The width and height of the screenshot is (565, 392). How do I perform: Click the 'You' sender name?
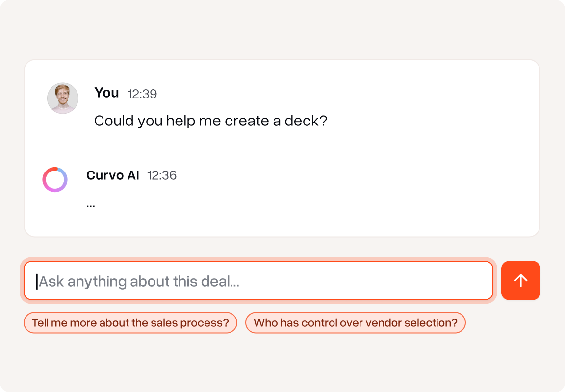coord(106,93)
